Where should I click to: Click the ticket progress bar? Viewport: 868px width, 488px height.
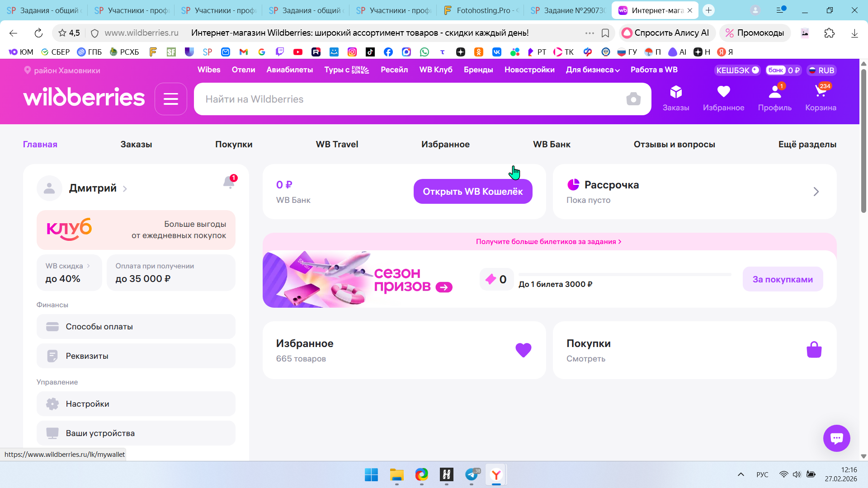tap(625, 274)
